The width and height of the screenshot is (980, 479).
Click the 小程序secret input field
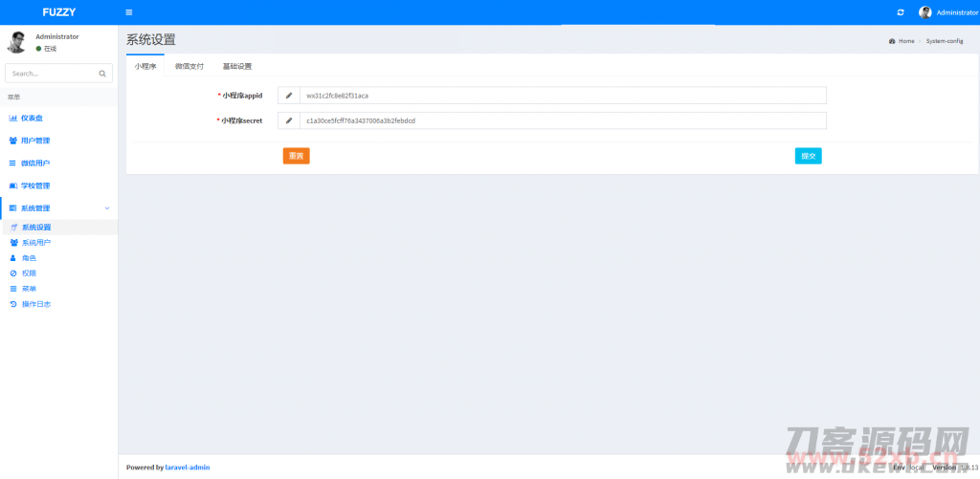[562, 120]
